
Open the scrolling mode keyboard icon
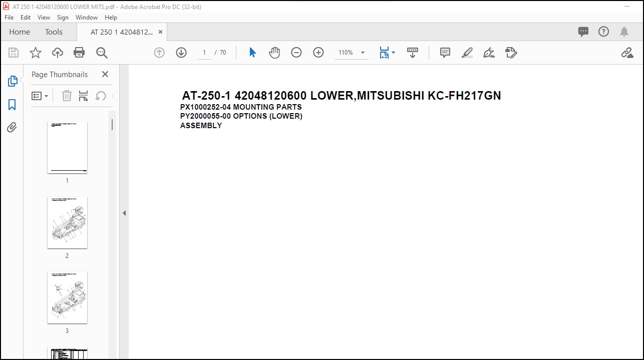point(413,53)
